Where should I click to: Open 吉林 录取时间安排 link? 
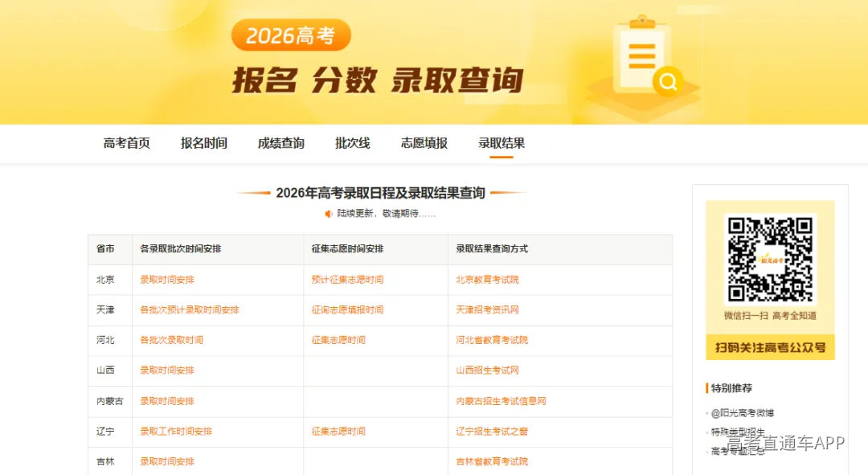point(167,461)
